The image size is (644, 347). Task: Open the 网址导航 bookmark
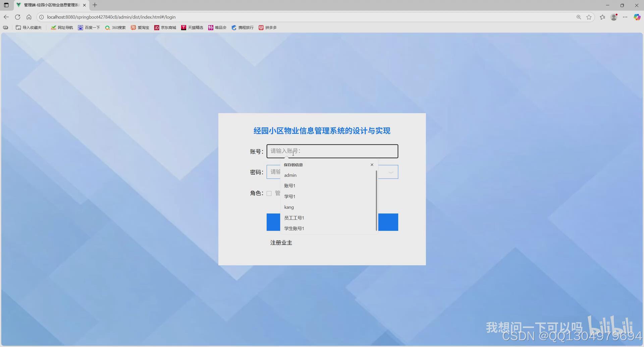click(x=62, y=28)
